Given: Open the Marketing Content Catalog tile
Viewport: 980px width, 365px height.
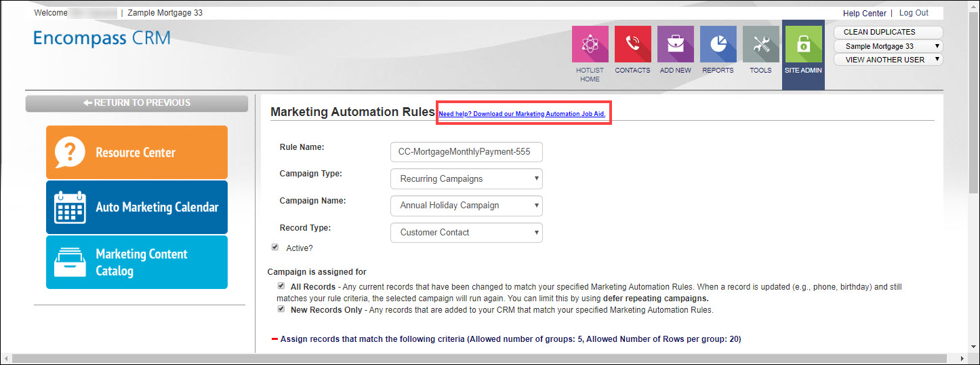Looking at the screenshot, I should [x=137, y=262].
